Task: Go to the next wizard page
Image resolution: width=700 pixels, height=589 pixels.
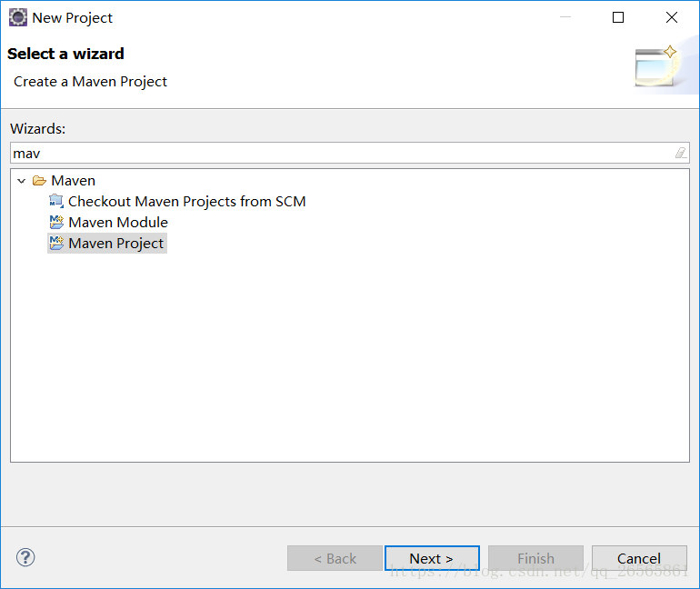Action: [x=432, y=558]
